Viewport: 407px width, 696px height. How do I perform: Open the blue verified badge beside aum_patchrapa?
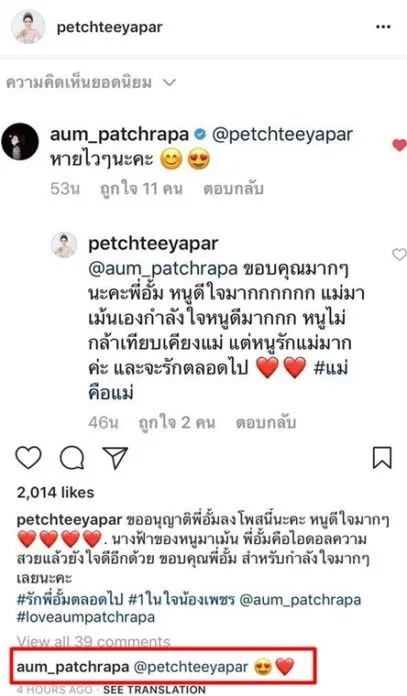click(201, 134)
